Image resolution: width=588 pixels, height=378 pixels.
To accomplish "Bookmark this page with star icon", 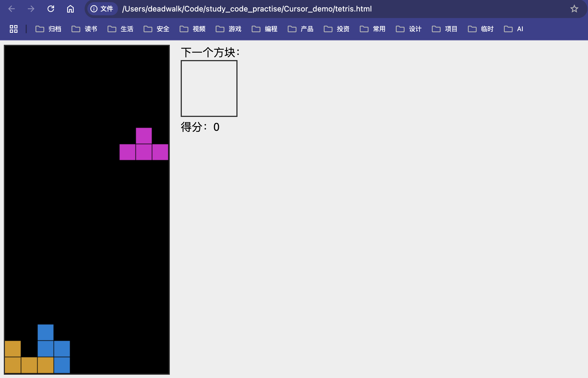I will pyautogui.click(x=574, y=9).
